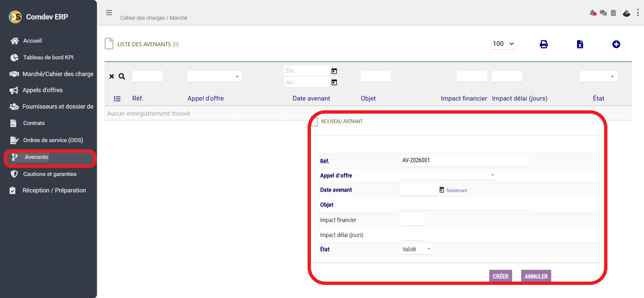This screenshot has width=644, height=298.
Task: Click the shield Cautions icon
Action: pos(14,174)
